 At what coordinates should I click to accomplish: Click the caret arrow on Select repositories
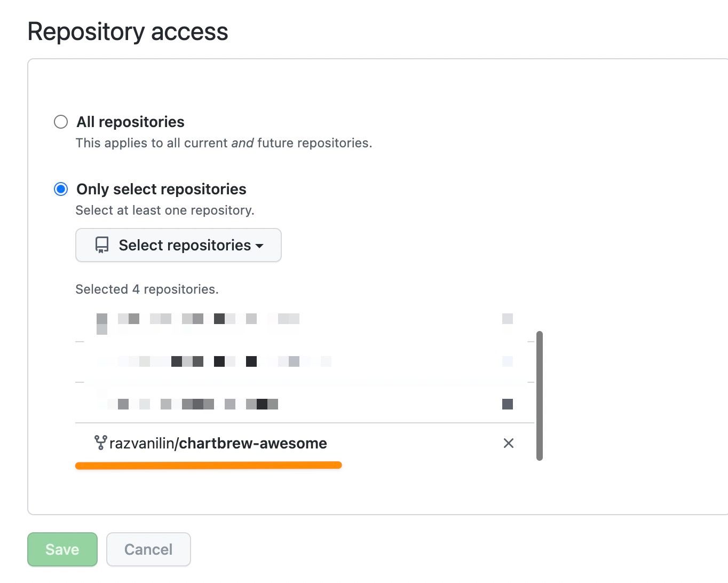point(260,246)
